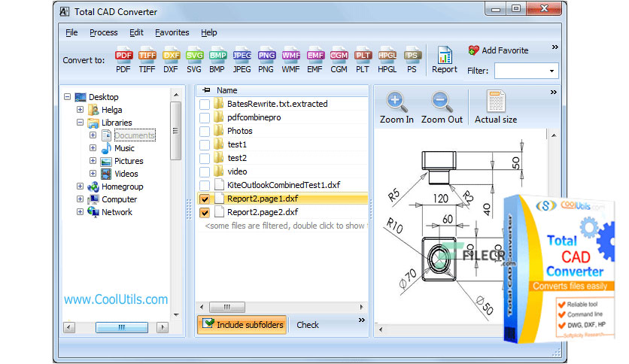Uncheck Report2.page2.dxf checkbox
This screenshot has height=364, width=629.
click(x=205, y=213)
